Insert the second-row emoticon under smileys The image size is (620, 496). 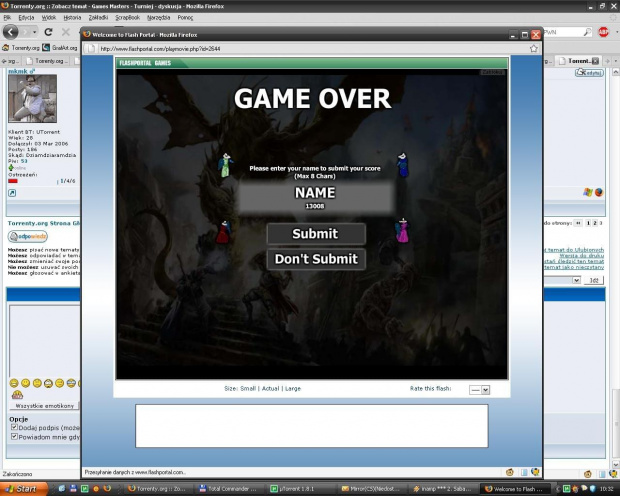(17, 394)
